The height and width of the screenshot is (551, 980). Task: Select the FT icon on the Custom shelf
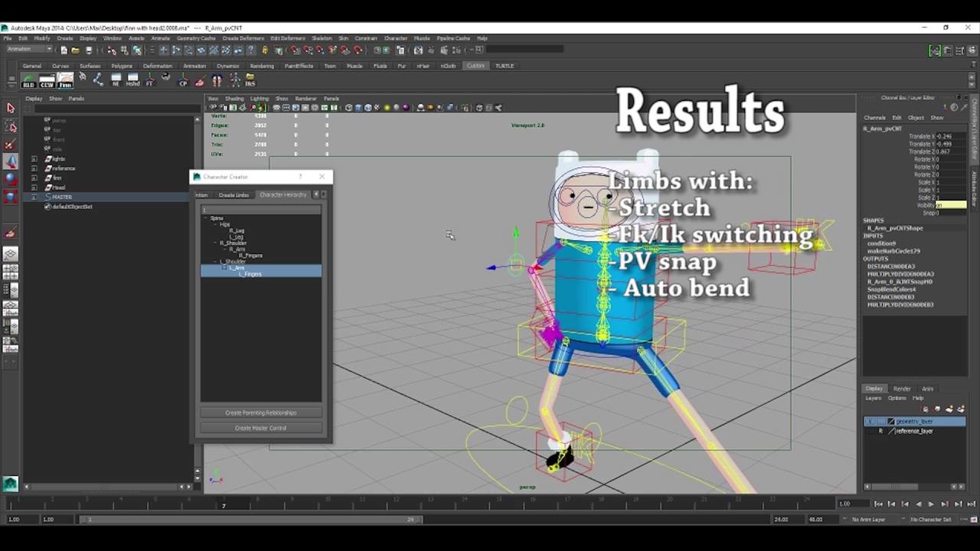(150, 81)
